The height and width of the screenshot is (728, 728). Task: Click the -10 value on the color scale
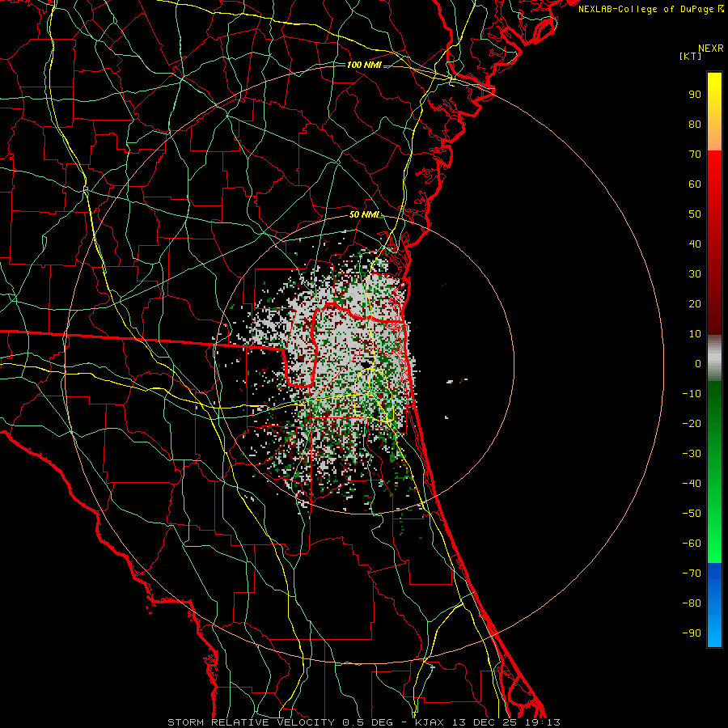click(692, 394)
